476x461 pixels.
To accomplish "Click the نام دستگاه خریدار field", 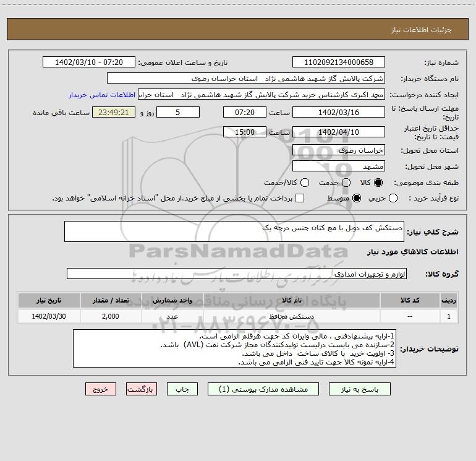I will click(x=246, y=79).
